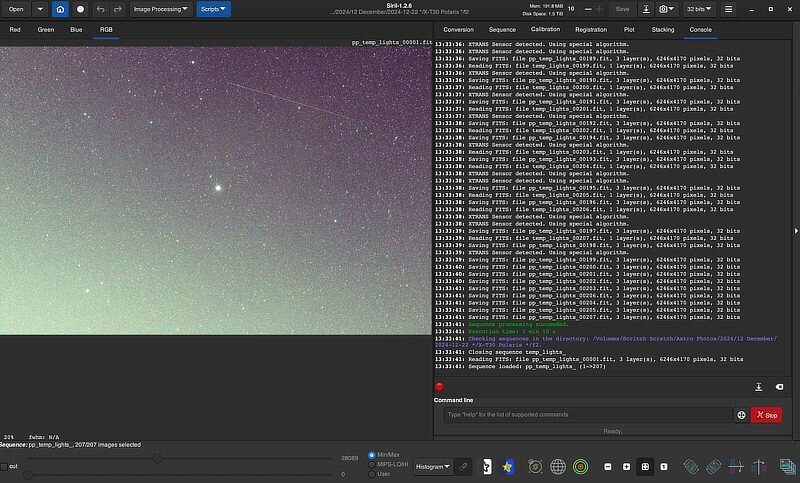Image resolution: width=800 pixels, height=483 pixels.
Task: Click the export console log icon
Action: click(x=758, y=387)
